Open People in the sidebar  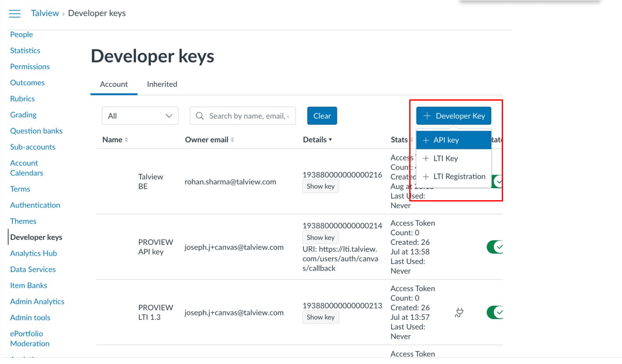tap(22, 35)
